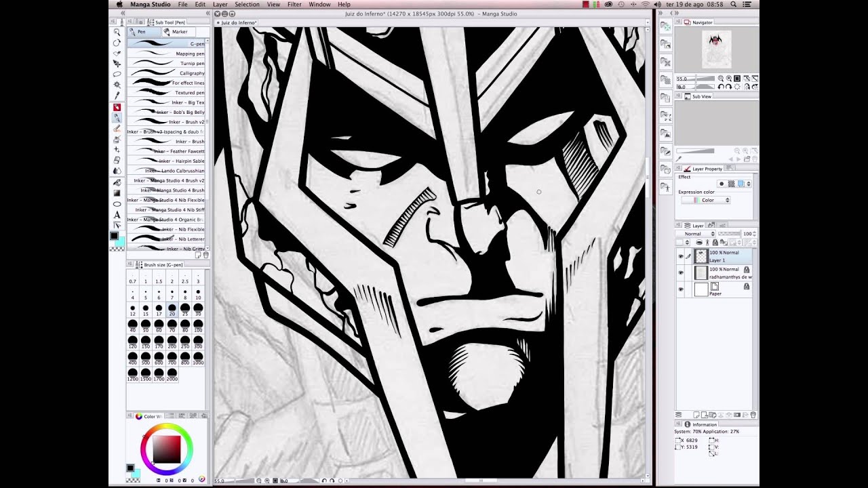Open the Layer menu
The height and width of the screenshot is (488, 868).
tap(220, 4)
